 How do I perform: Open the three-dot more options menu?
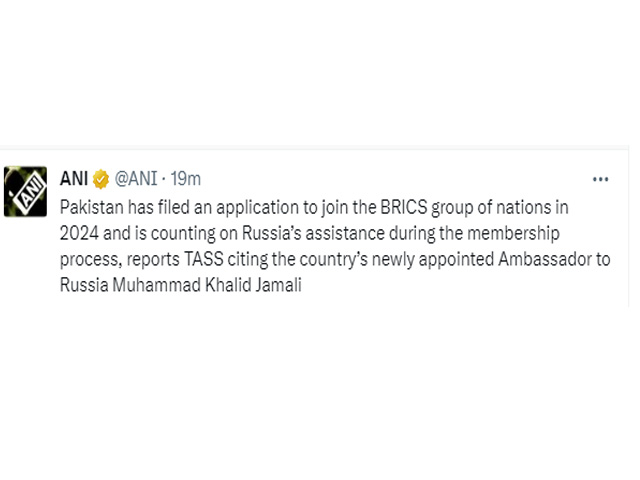[600, 179]
